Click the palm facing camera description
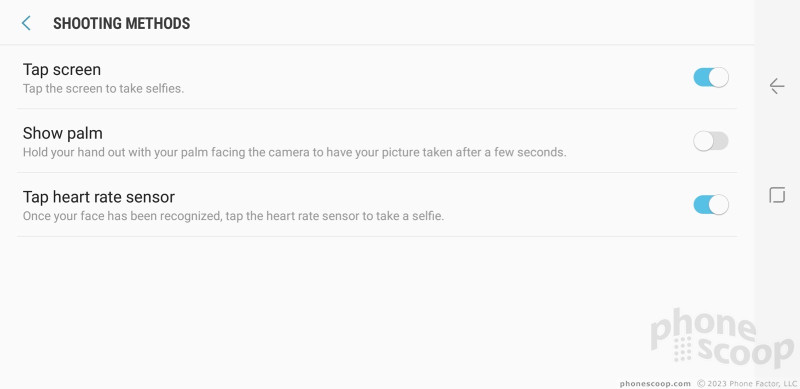This screenshot has width=800, height=389. click(x=294, y=153)
